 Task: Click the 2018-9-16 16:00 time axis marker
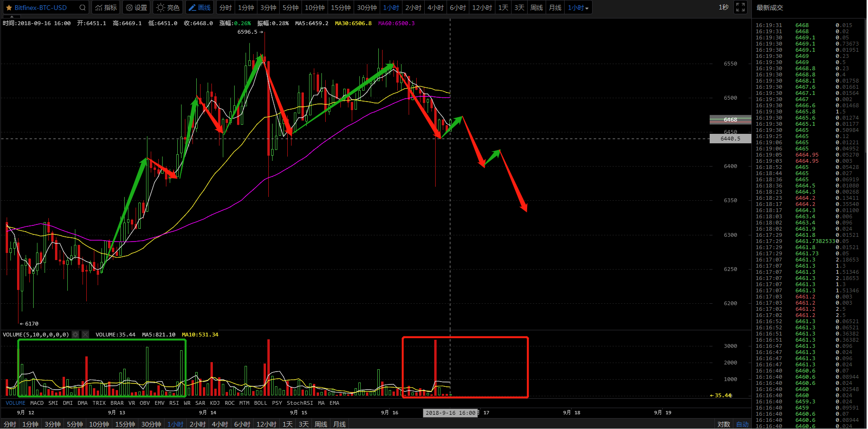click(451, 413)
